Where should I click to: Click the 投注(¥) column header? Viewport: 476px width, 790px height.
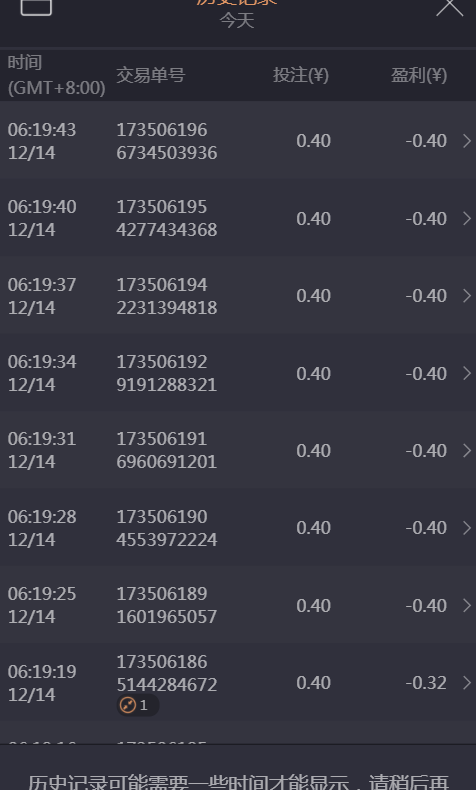[x=301, y=76]
